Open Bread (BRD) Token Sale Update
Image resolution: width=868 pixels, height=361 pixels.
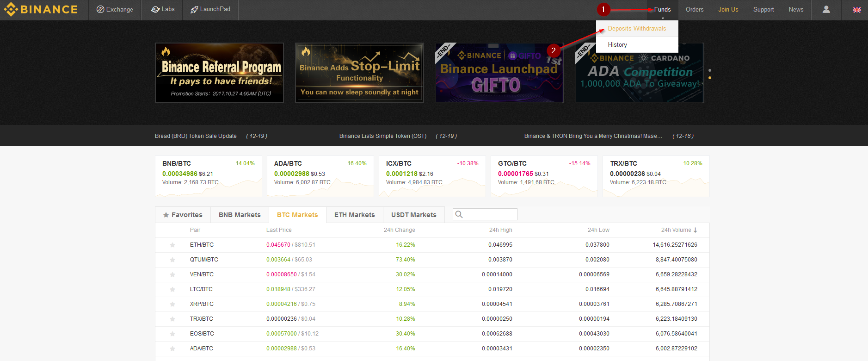click(196, 136)
